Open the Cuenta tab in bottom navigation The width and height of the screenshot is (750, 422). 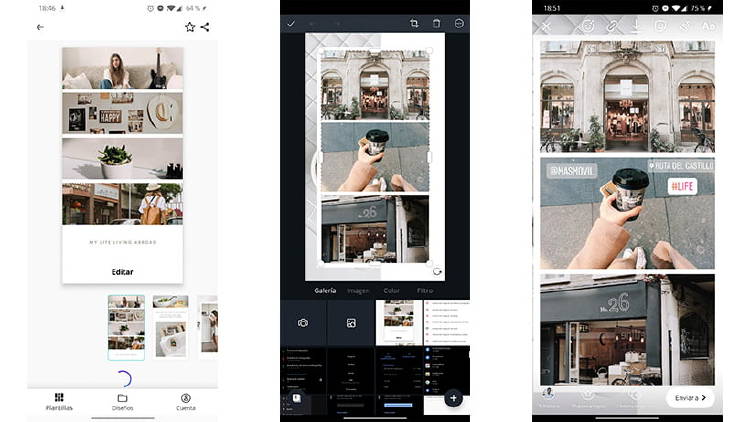[186, 401]
